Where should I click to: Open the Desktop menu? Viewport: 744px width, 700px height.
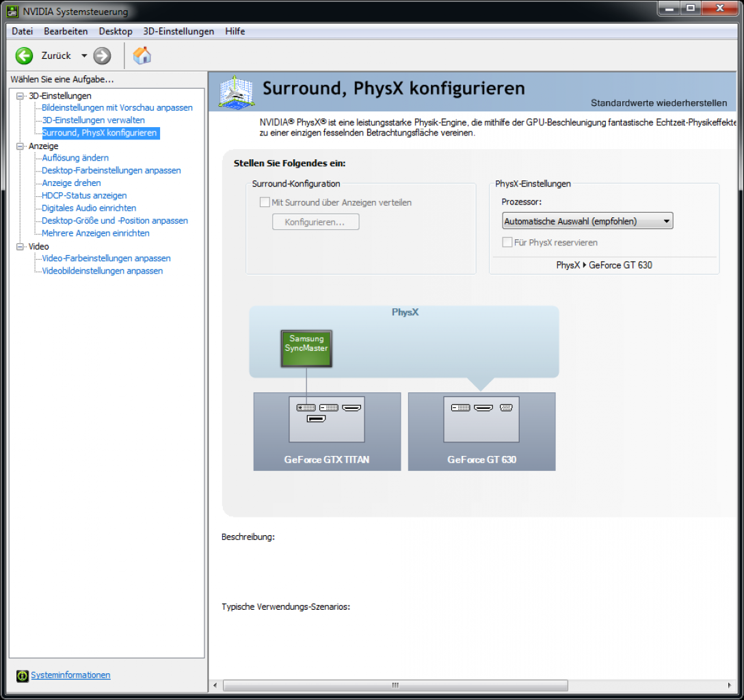coord(116,31)
